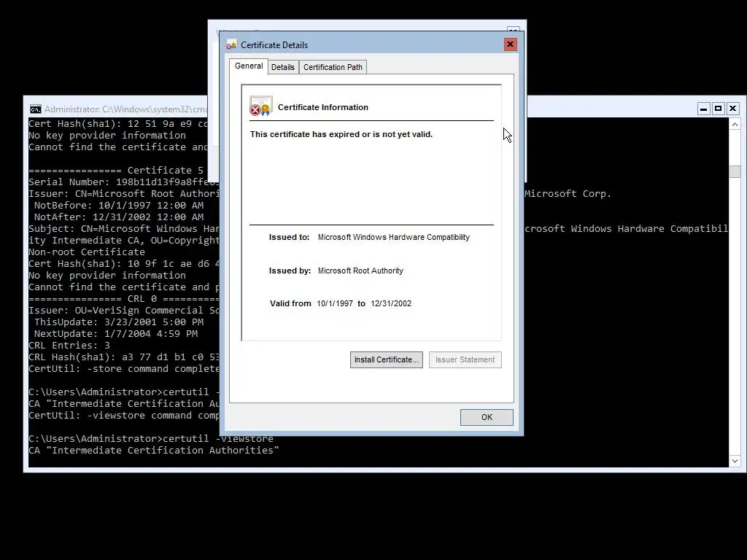Click the last 'CA "Intermediate Certification Authorities"' line
This screenshot has width=747, height=560.
coord(153,450)
